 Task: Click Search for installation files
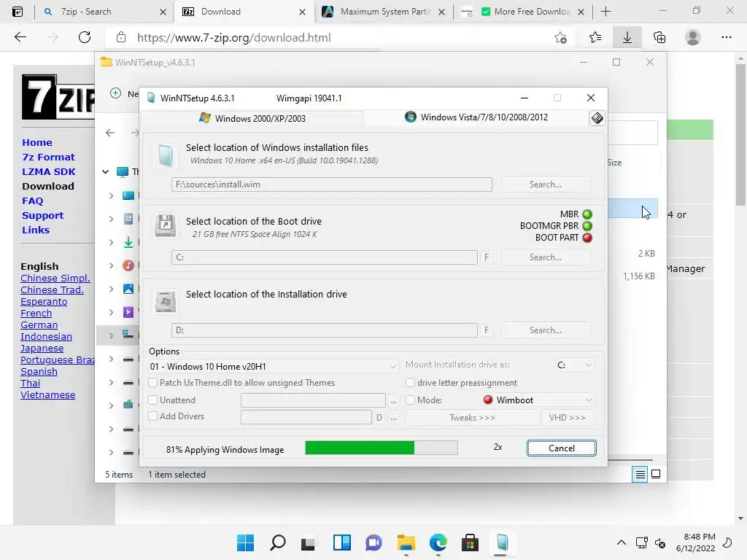tap(546, 184)
